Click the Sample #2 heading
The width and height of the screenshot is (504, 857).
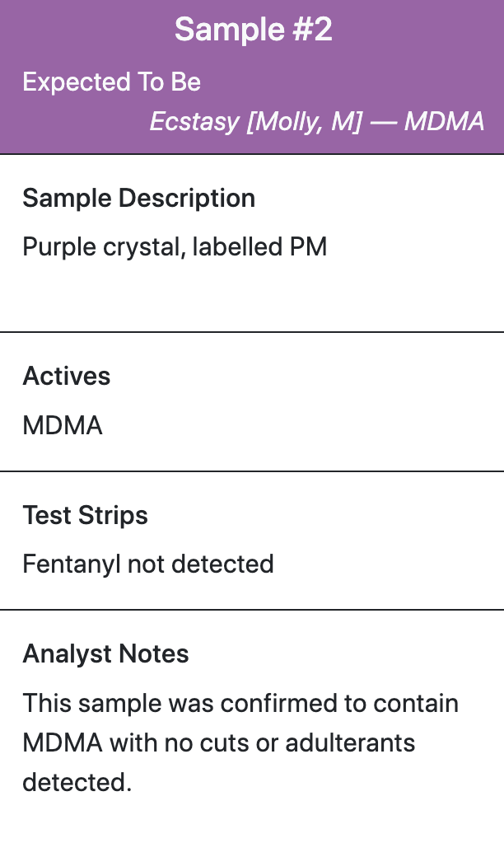(x=253, y=30)
